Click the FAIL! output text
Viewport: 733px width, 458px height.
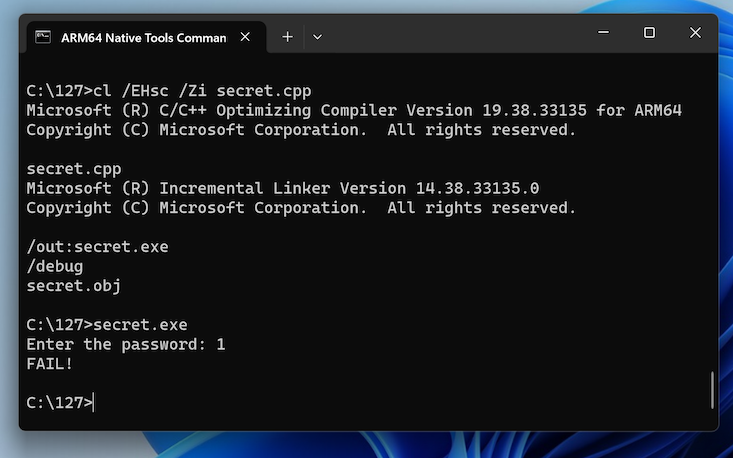coord(50,364)
